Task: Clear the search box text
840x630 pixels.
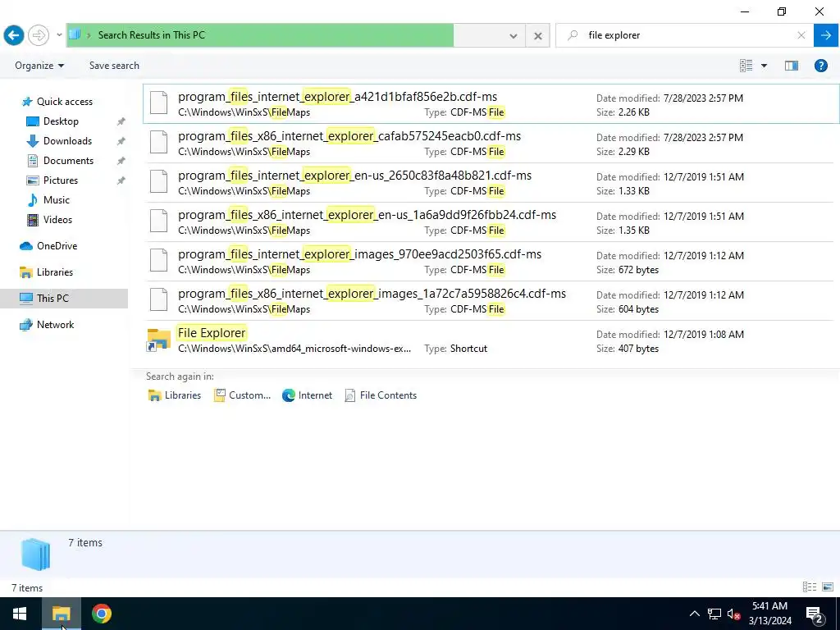Action: [x=801, y=35]
